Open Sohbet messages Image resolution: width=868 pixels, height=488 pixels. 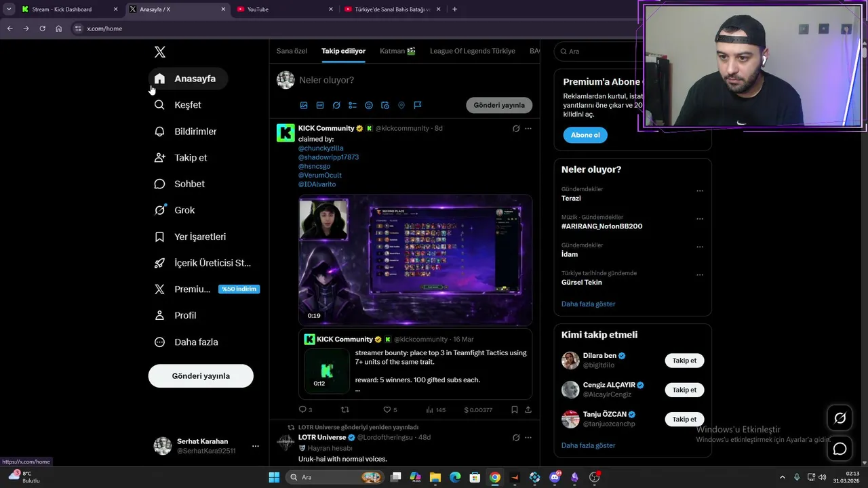(x=180, y=184)
